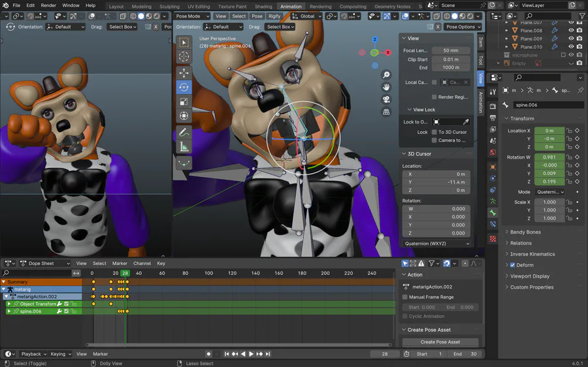Click the pin icon in Properties breadcrumb
This screenshot has height=367, width=588.
coord(580,90)
